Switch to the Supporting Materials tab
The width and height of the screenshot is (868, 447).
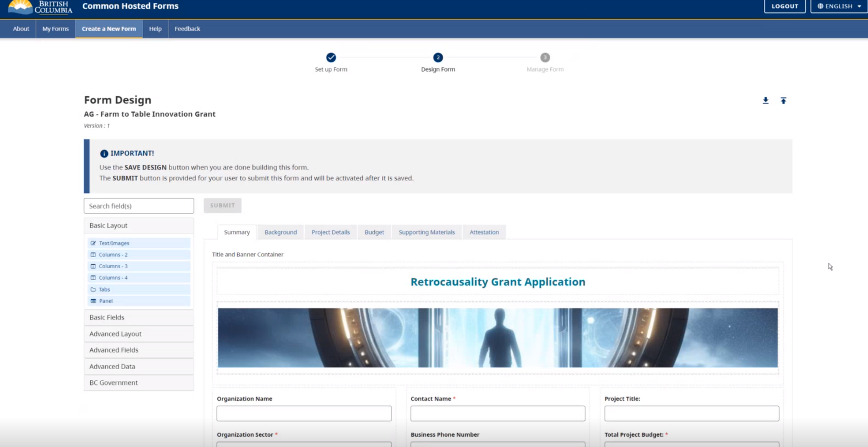(x=427, y=232)
